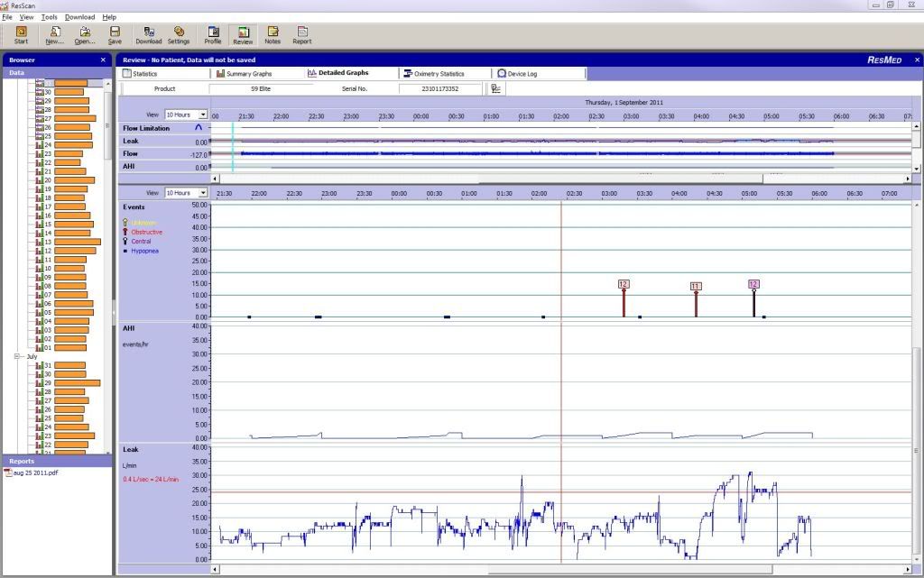The width and height of the screenshot is (924, 578).
Task: Select July 29 in the data tree
Action: tap(68, 383)
